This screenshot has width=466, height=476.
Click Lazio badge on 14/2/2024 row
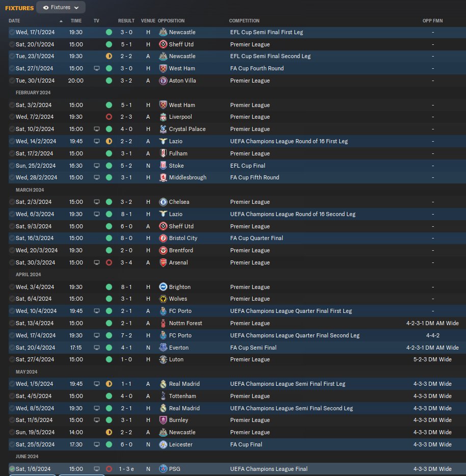click(x=163, y=141)
